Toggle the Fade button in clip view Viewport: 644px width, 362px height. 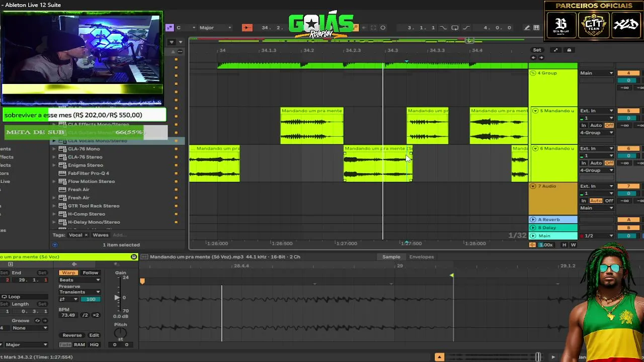tap(65, 345)
